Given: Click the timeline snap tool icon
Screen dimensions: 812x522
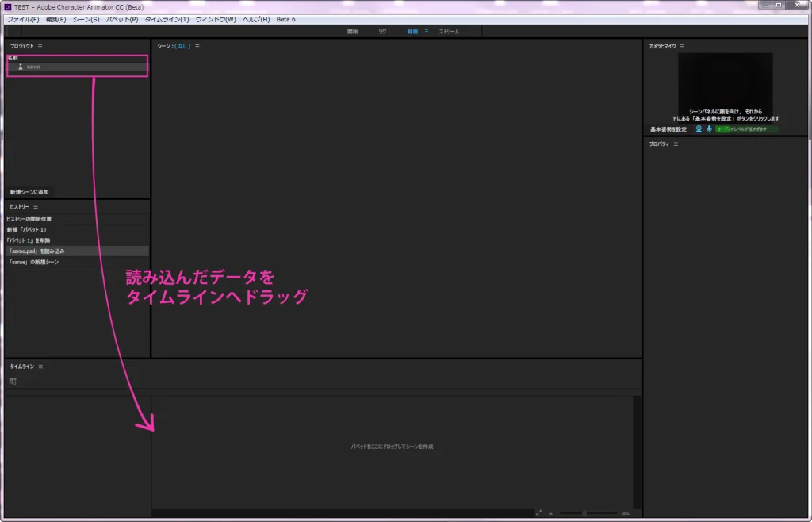Looking at the screenshot, I should 13,381.
